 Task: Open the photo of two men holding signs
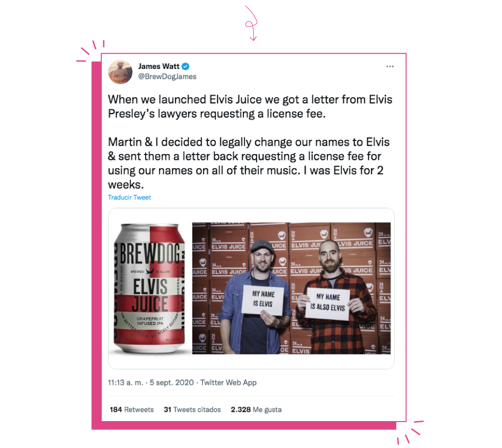pyautogui.click(x=291, y=288)
